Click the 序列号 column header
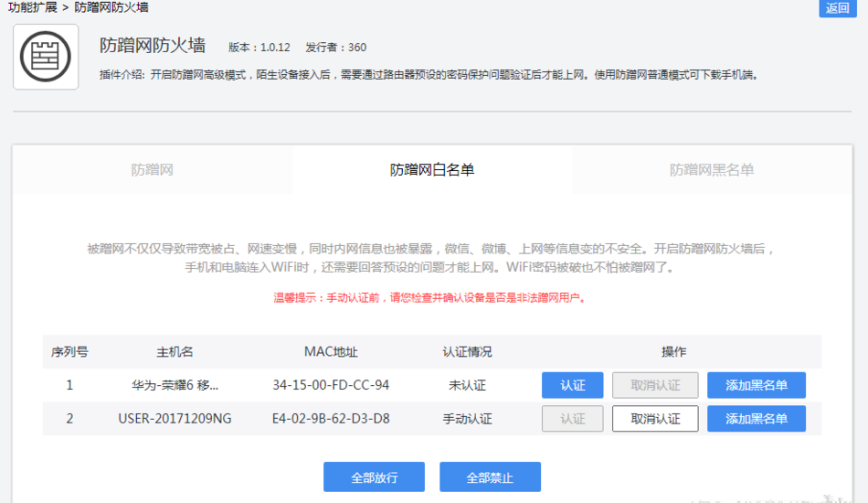 click(69, 352)
